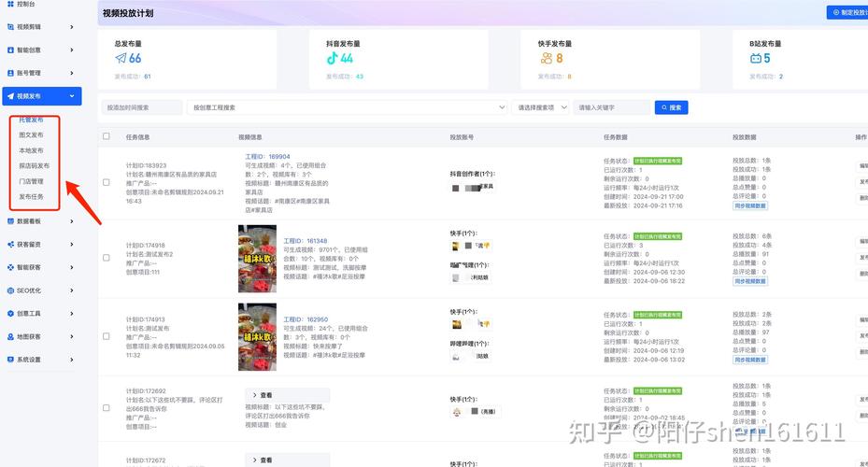This screenshot has width=868, height=467.
Task: Open the 探店码发布 submenu item
Action: coord(35,166)
